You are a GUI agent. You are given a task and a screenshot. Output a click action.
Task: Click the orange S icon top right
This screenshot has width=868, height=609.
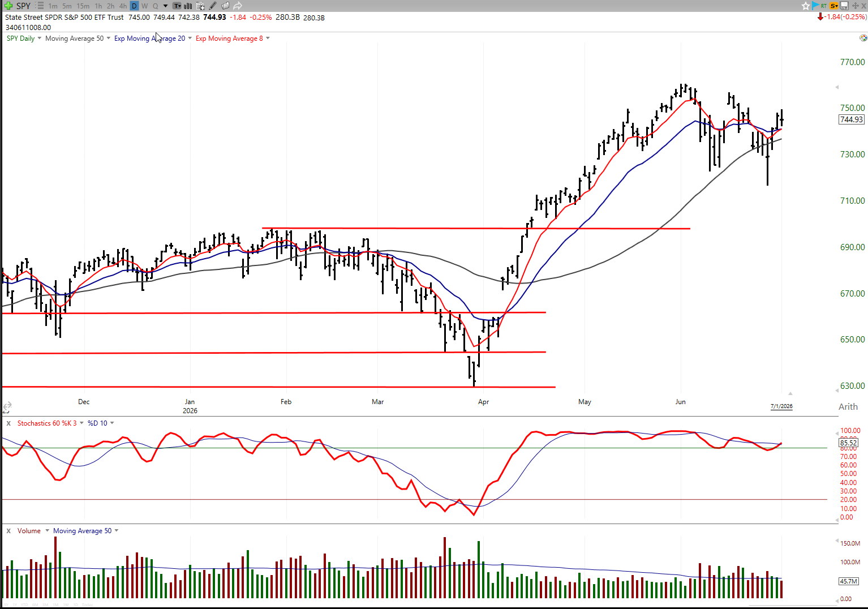pos(833,6)
